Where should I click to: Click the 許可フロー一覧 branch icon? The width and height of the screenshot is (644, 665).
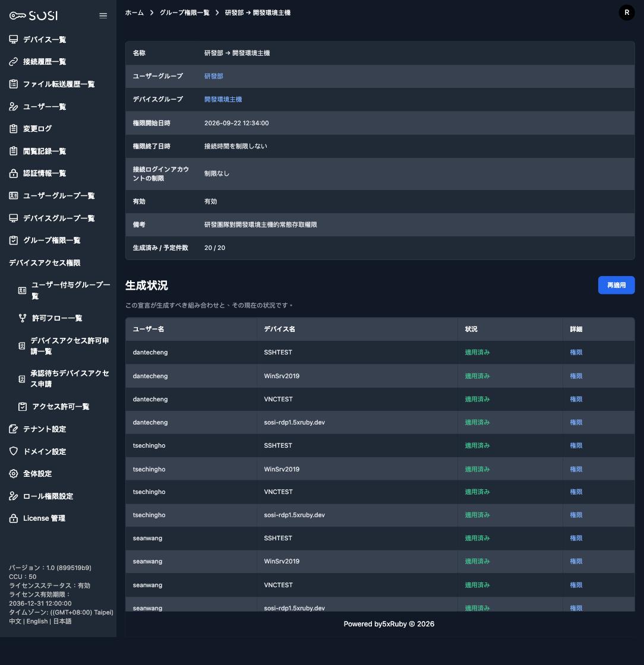23,318
